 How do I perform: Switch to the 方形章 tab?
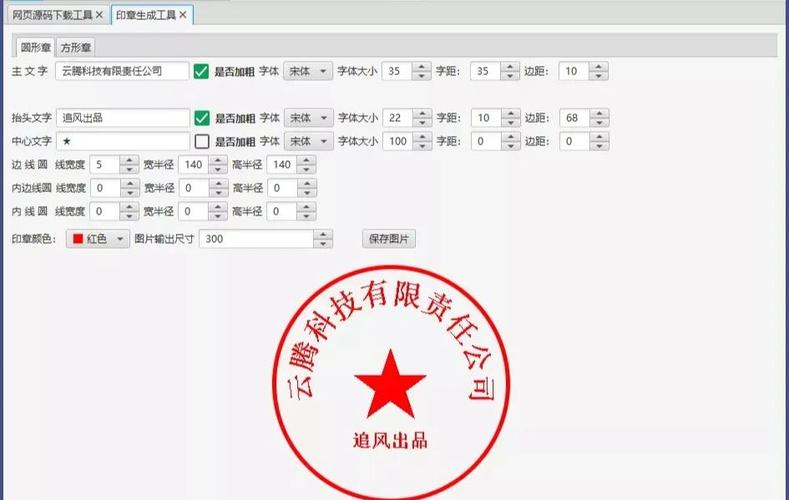75,47
